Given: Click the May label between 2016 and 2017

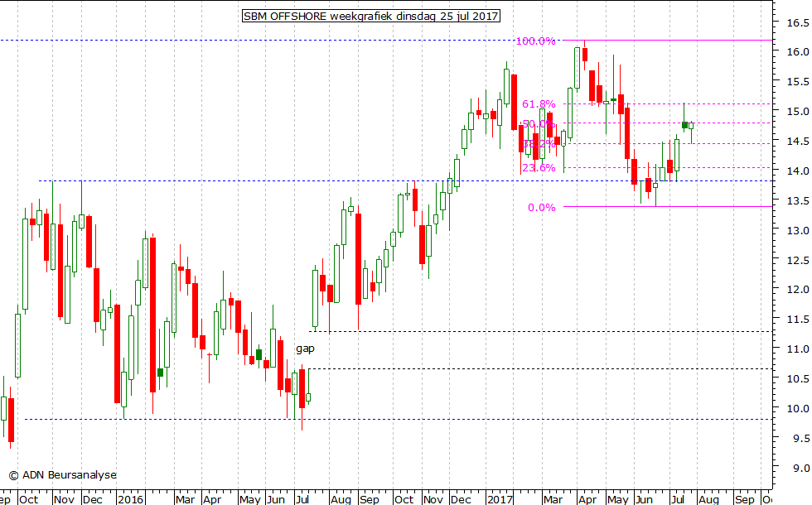Looking at the screenshot, I should coord(249,499).
